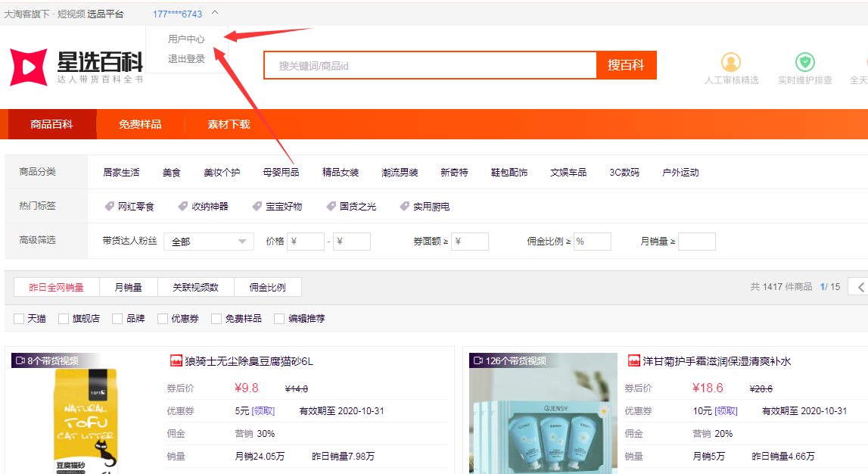This screenshot has width=868, height=474.
Task: Select the 收纳神器 tag icon
Action: click(x=182, y=206)
